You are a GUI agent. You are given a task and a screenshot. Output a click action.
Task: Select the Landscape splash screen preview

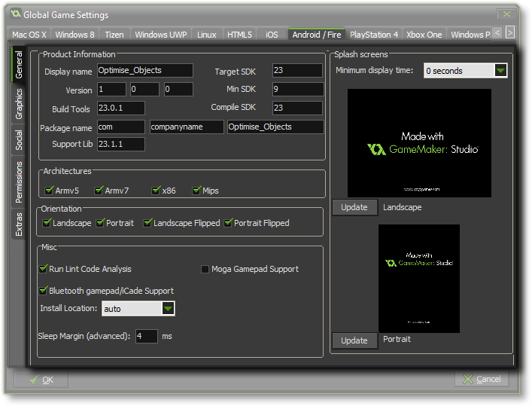419,143
